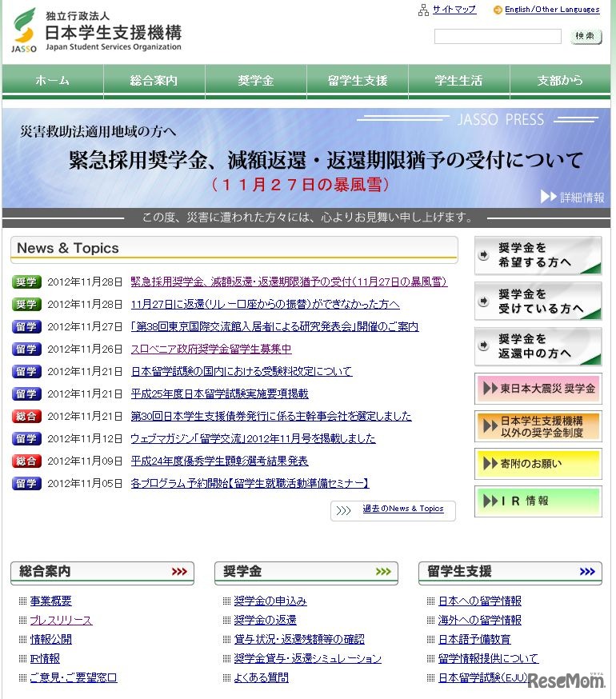The height and width of the screenshot is (699, 616).
Task: Open the 日本への留学情報 link
Action: (479, 601)
